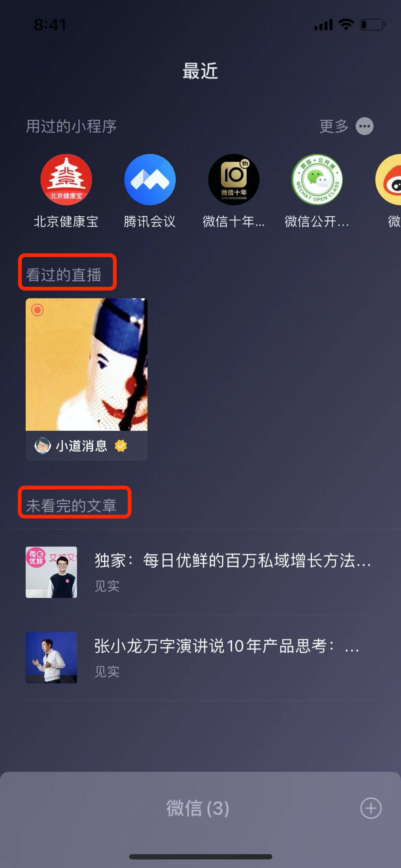
Task: Open the 微信十年 anniversary mini program icon
Action: coord(234,180)
